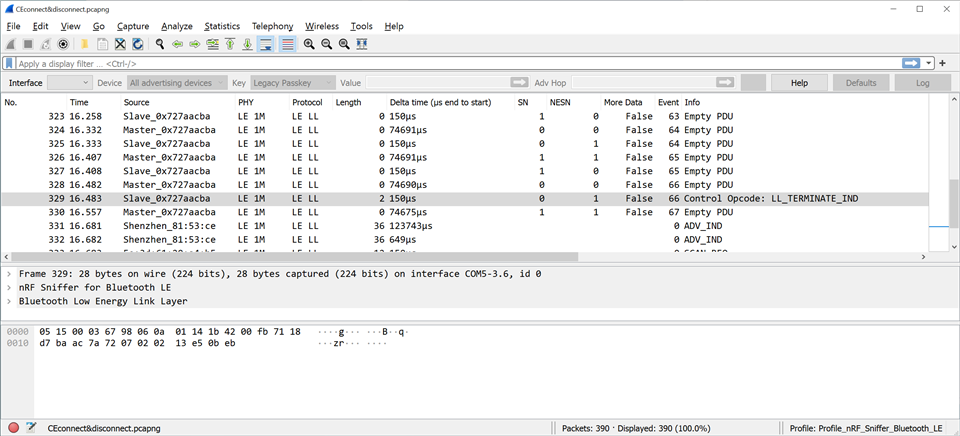Toggle auto scroll during live capture
Image resolution: width=960 pixels, height=436 pixels.
point(265,44)
